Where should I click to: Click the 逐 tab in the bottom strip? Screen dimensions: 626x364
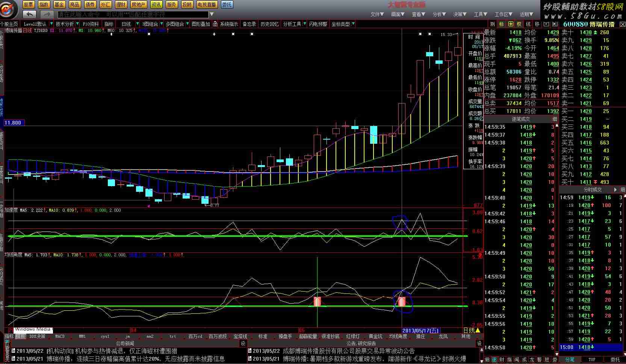(x=495, y=359)
